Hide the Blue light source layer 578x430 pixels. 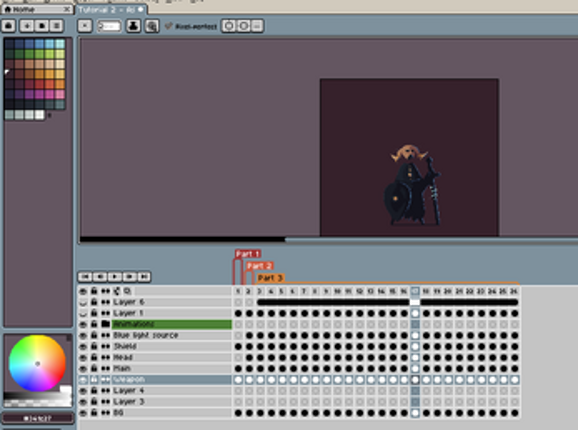[x=83, y=335]
